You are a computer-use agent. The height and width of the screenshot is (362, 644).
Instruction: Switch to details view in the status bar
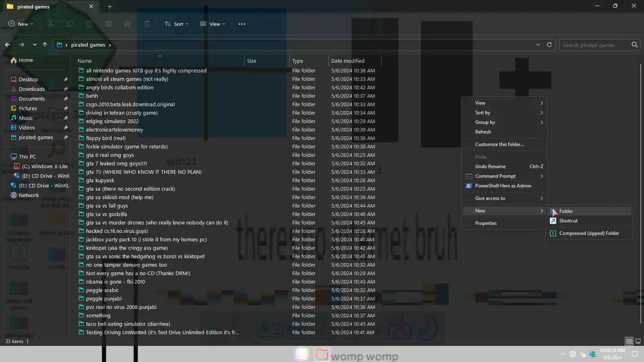click(629, 341)
